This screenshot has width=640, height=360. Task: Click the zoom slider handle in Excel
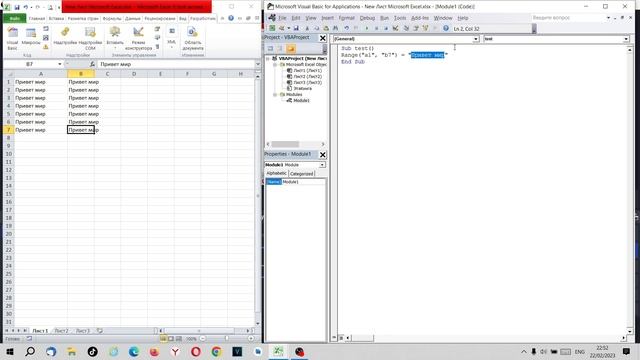[x=227, y=339]
